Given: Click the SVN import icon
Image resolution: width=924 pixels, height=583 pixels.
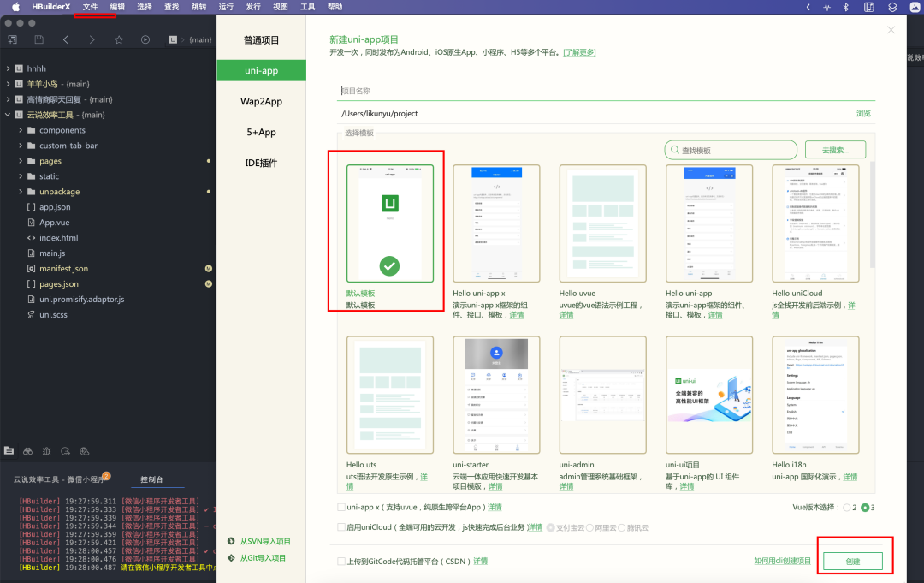Looking at the screenshot, I should [231, 541].
